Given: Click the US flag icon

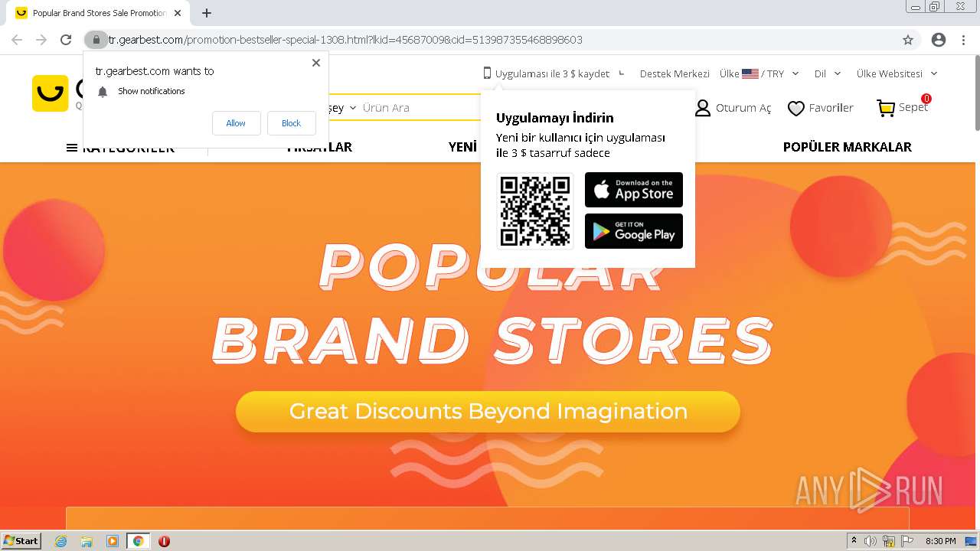Looking at the screenshot, I should coord(750,73).
